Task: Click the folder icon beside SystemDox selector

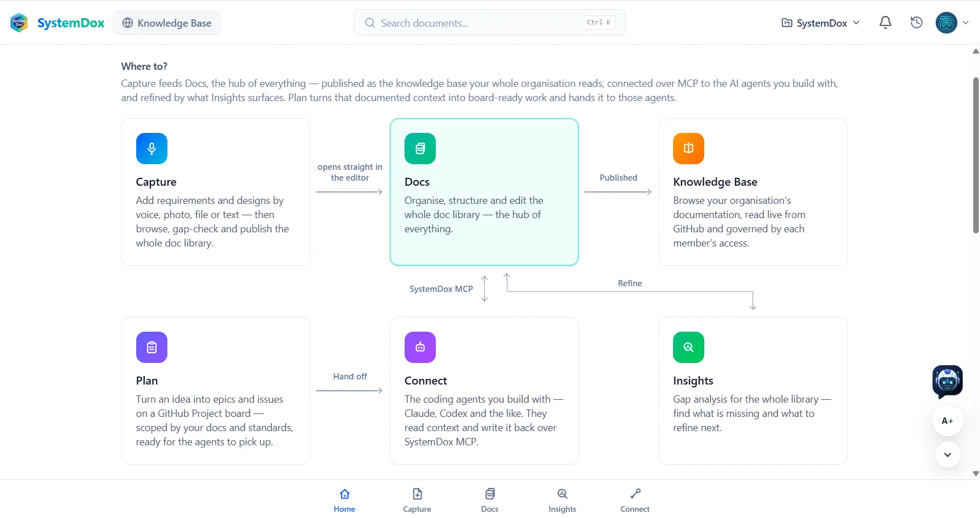Action: click(787, 23)
